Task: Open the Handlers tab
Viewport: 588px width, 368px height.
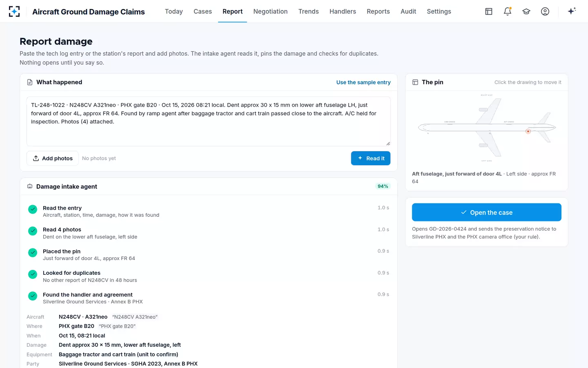Action: 343,11
